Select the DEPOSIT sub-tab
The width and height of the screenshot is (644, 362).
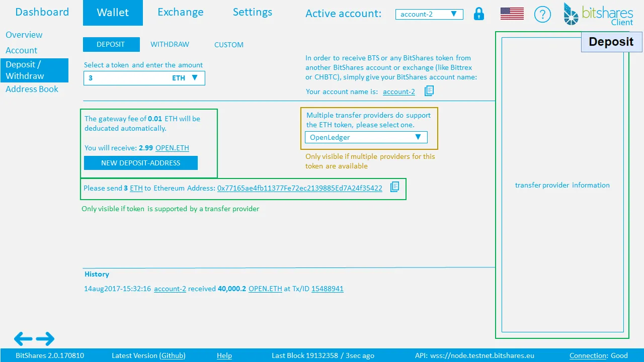[x=111, y=44]
